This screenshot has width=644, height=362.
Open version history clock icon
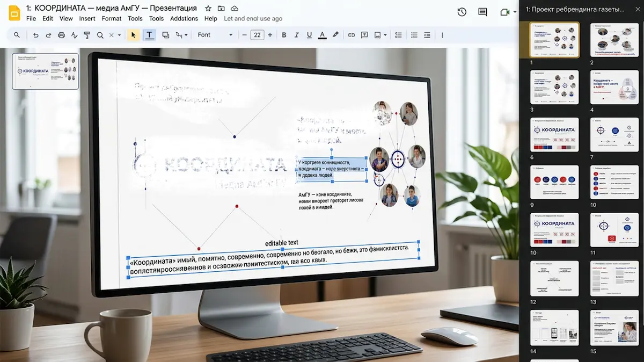click(x=462, y=12)
